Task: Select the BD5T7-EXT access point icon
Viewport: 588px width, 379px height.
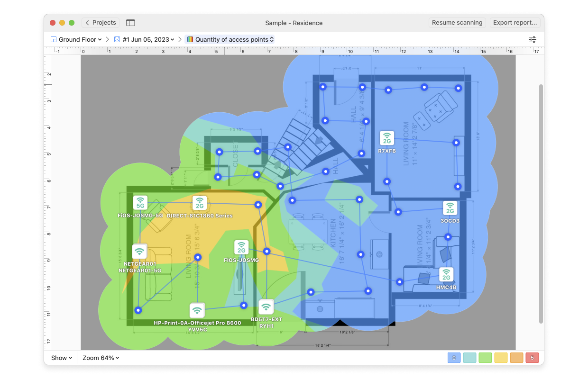Action: (x=266, y=307)
